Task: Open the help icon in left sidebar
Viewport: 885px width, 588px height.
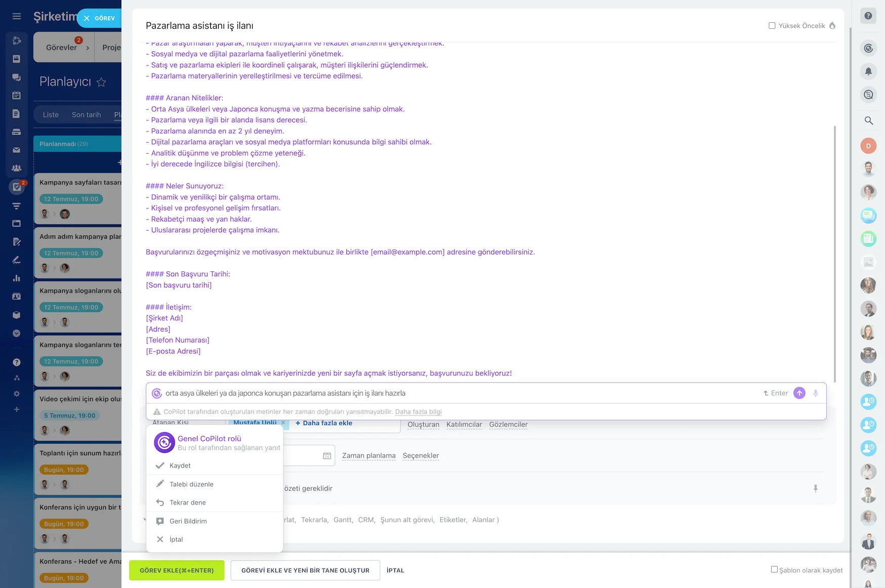Action: 17,362
